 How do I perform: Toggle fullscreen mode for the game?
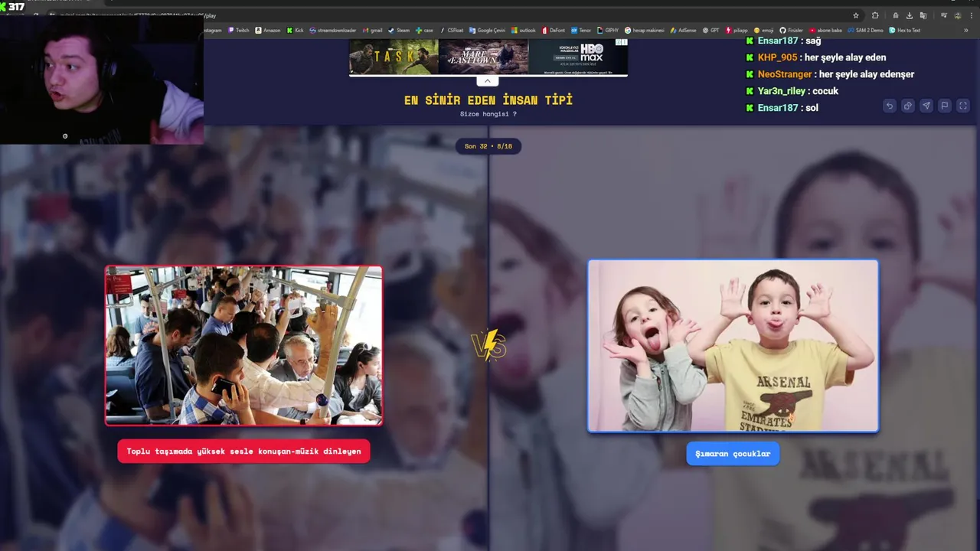click(963, 106)
